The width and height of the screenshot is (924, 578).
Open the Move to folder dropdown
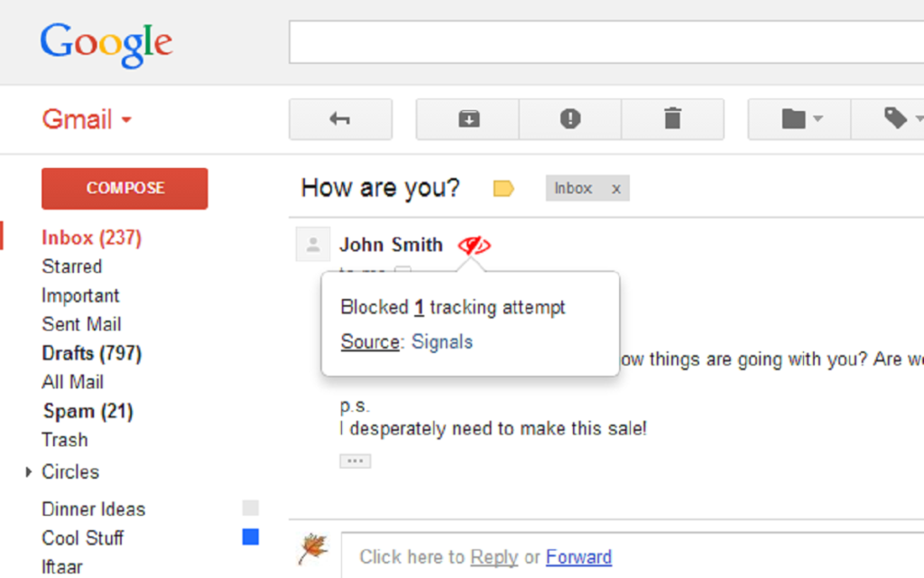(799, 119)
